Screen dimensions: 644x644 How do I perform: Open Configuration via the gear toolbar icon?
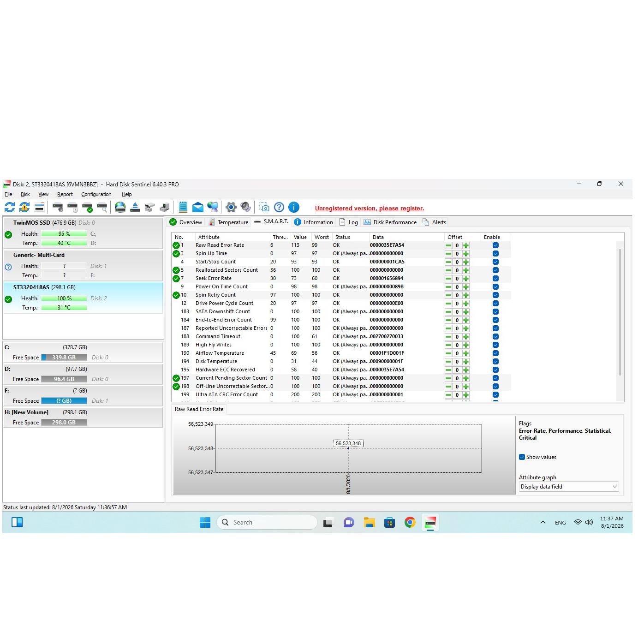pyautogui.click(x=231, y=207)
